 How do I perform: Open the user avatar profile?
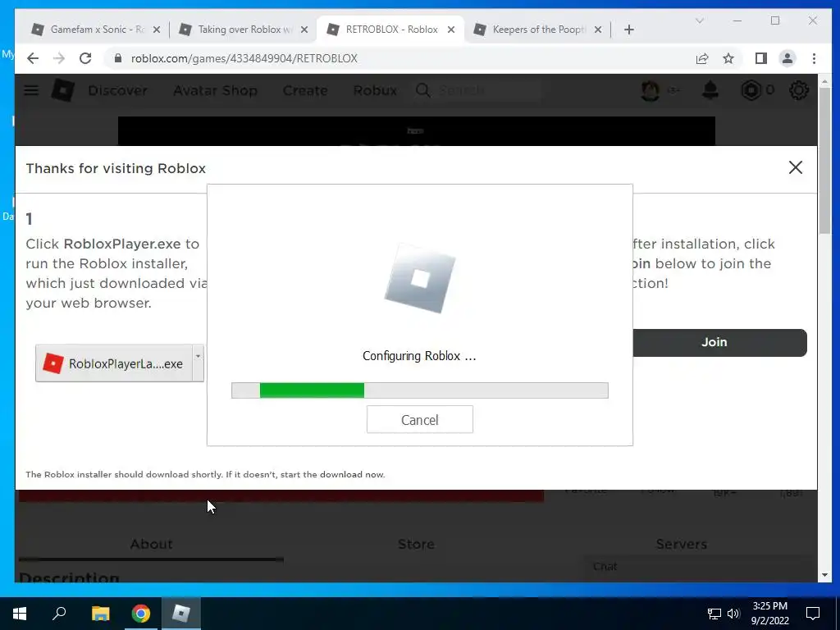tap(651, 90)
